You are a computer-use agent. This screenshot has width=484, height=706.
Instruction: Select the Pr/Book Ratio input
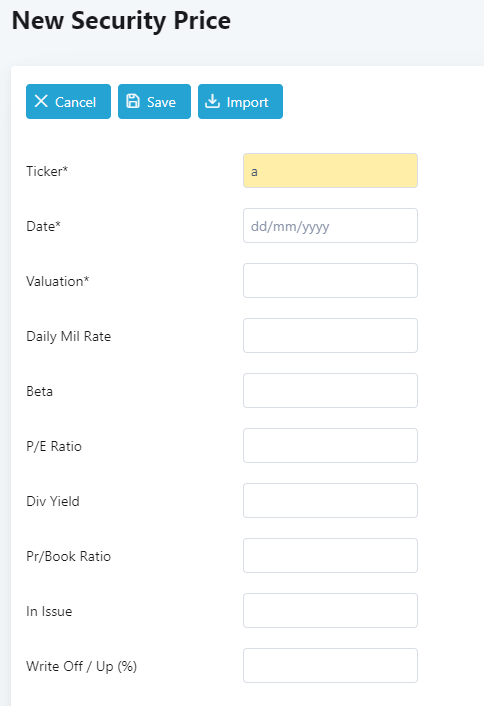(x=330, y=555)
